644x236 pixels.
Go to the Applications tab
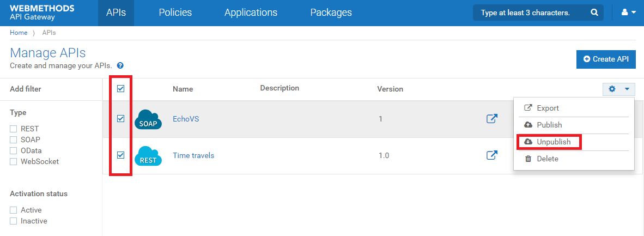click(251, 13)
